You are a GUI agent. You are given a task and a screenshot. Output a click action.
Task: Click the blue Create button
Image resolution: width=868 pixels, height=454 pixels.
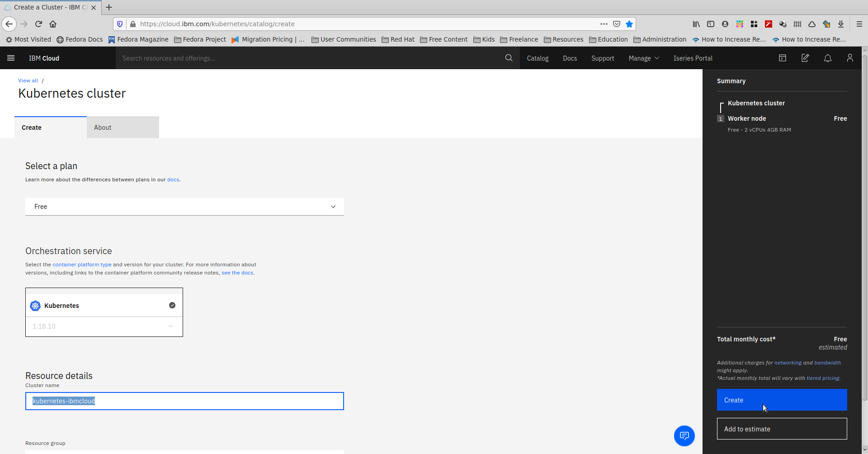point(782,400)
